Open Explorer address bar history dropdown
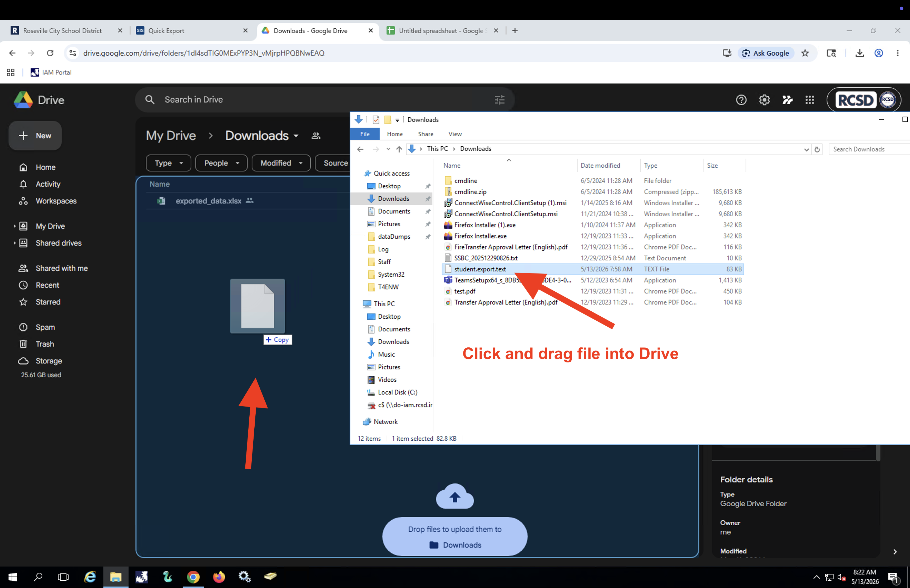910x588 pixels. pos(806,149)
